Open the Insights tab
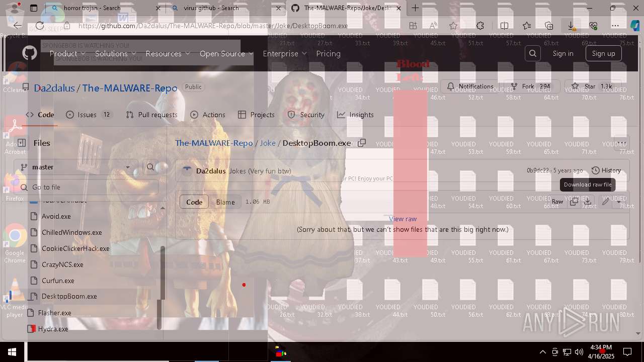The height and width of the screenshot is (362, 644). [x=355, y=115]
